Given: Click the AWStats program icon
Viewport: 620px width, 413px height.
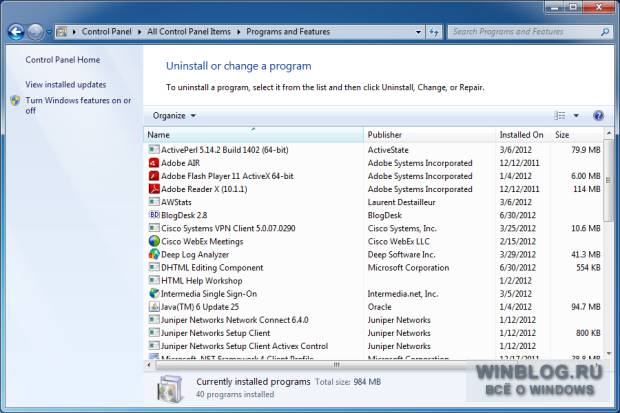Looking at the screenshot, I should tap(154, 202).
